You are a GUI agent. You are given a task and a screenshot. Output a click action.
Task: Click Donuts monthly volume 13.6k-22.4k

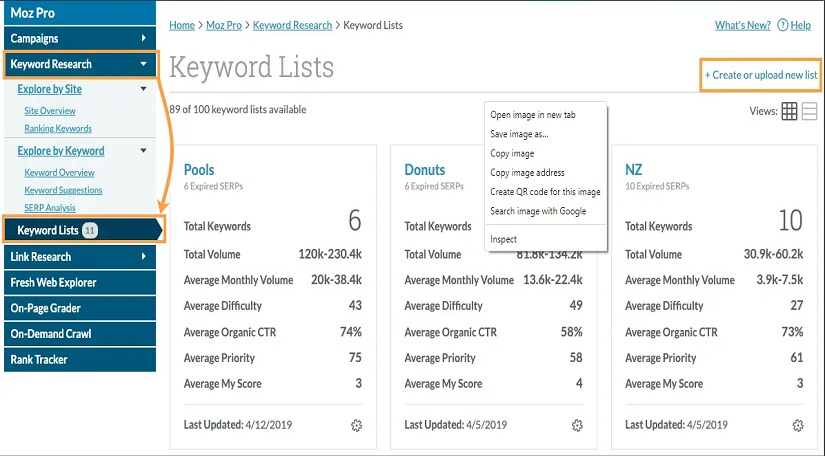point(553,280)
